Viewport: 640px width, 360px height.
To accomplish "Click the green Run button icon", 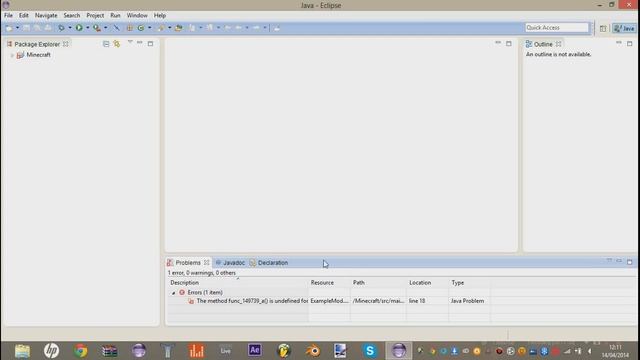I will [79, 28].
